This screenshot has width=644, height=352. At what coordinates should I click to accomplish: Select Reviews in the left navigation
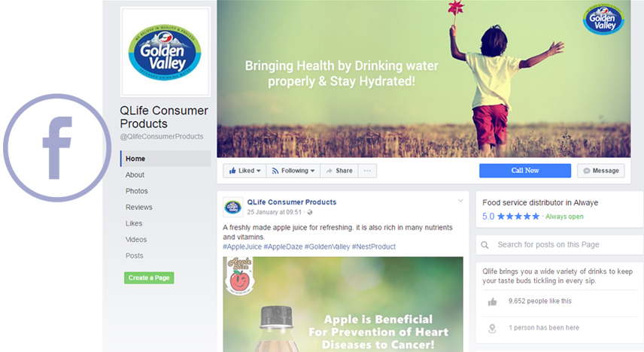[x=139, y=207]
